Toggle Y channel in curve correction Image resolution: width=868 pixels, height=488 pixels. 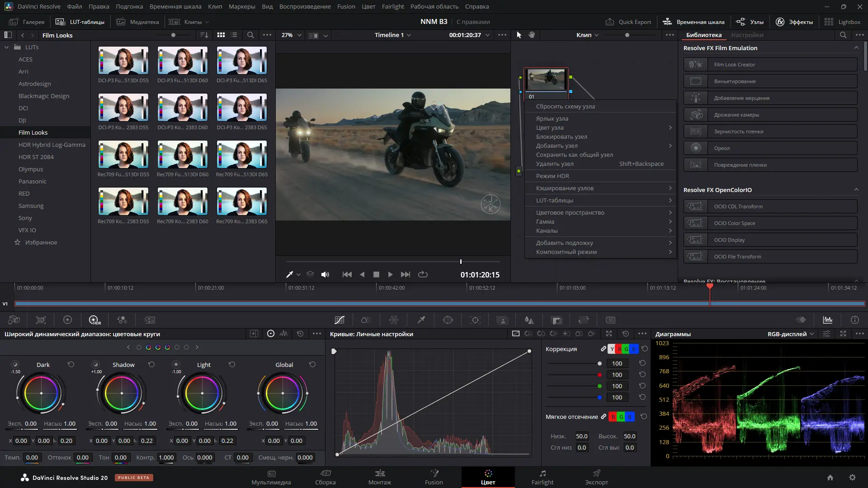click(x=612, y=349)
